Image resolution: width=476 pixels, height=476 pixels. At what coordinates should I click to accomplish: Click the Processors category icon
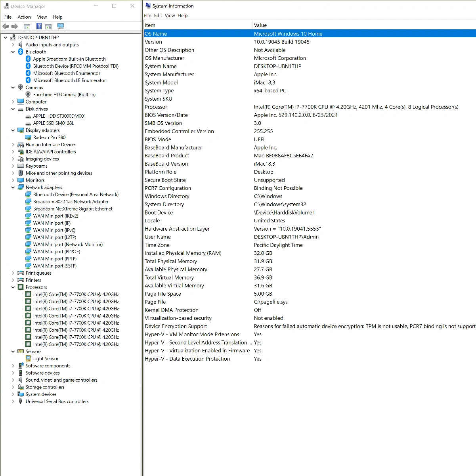21,287
